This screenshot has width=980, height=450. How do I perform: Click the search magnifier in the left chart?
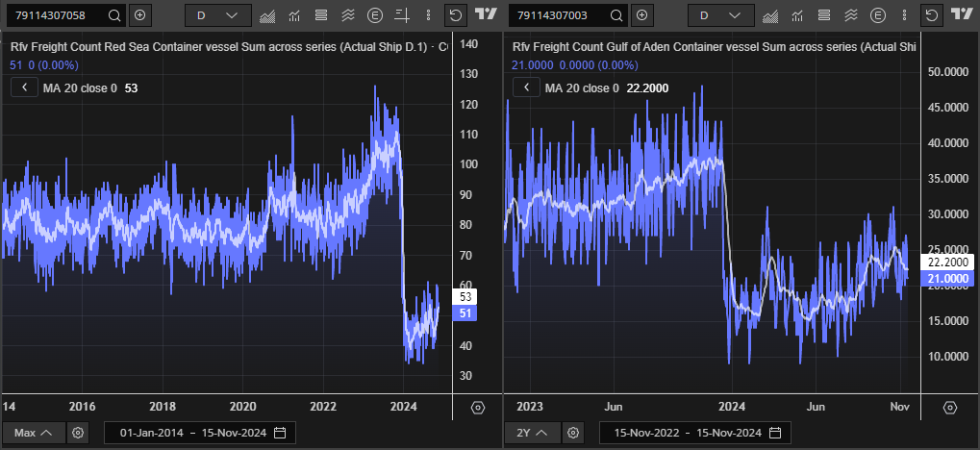[114, 15]
